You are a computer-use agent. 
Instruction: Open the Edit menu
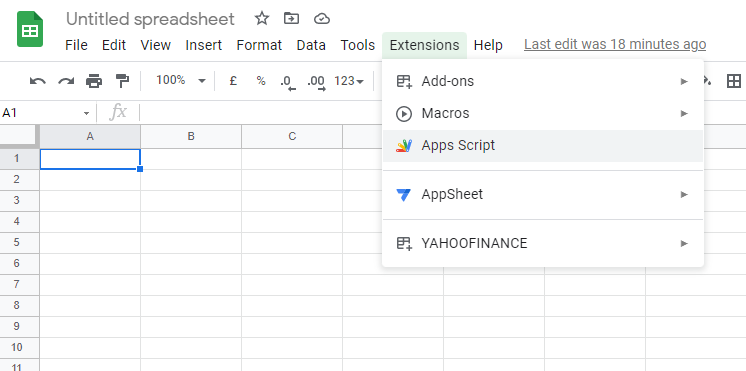coord(114,45)
